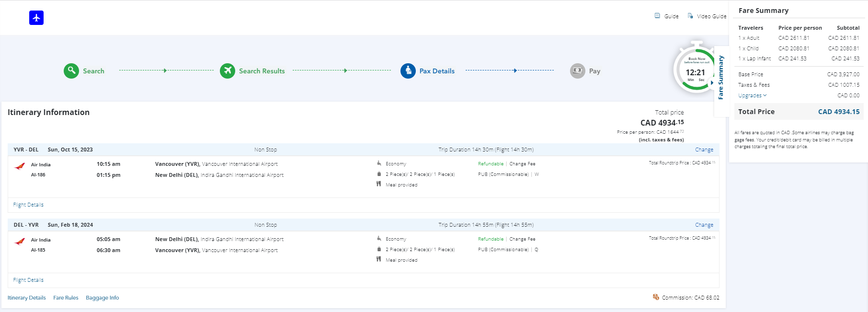
Task: Expand Flight Details for DEL - YVR flight
Action: click(x=28, y=280)
